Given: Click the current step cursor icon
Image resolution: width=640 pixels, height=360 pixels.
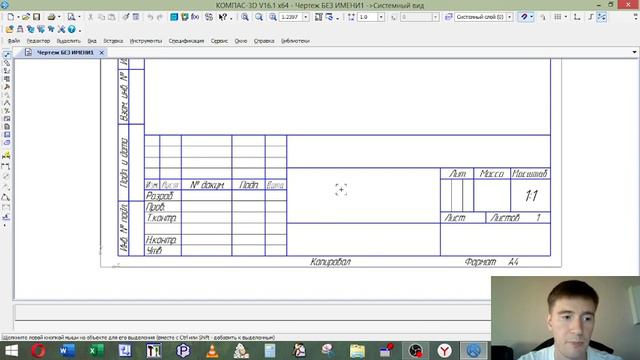Looking at the screenshot, I should point(351,17).
